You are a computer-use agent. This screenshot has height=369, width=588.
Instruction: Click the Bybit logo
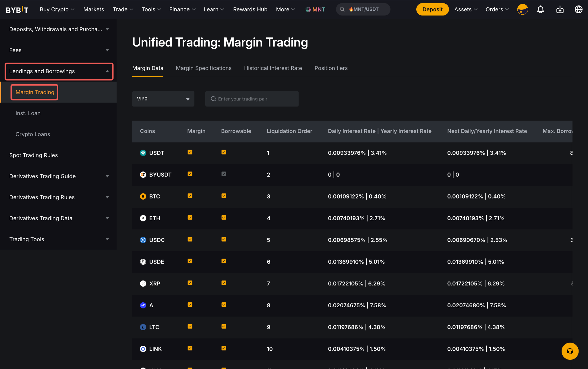pyautogui.click(x=17, y=10)
